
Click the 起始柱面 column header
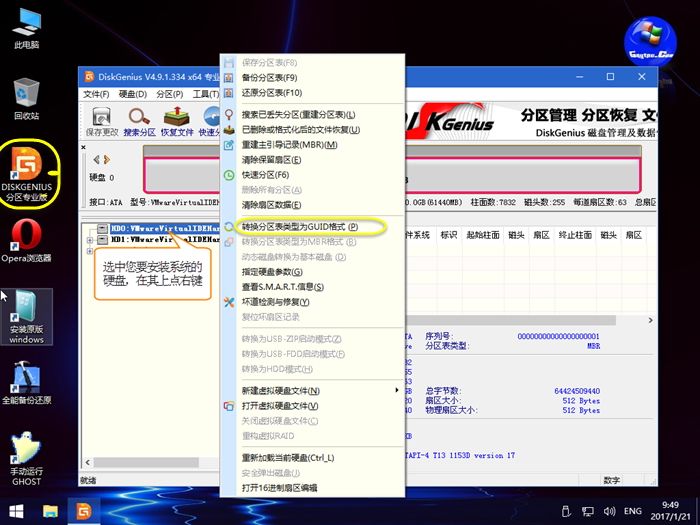point(483,235)
